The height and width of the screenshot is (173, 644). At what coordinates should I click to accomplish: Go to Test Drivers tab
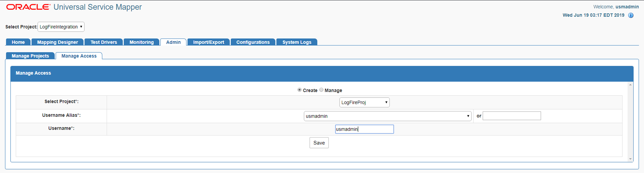tap(104, 42)
